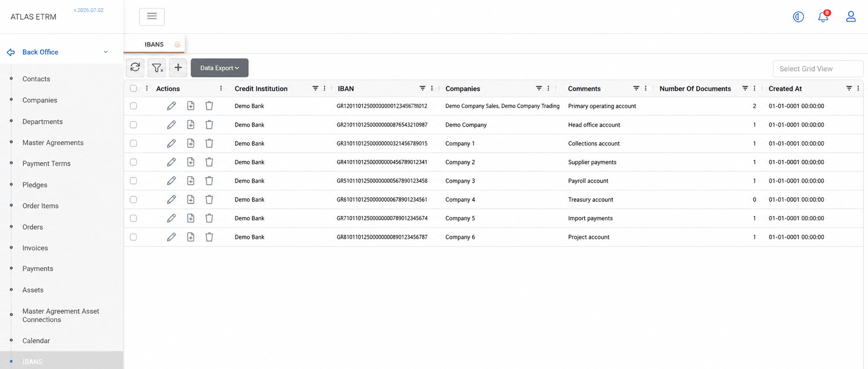
Task: Open the Data Export dropdown
Action: coord(219,68)
